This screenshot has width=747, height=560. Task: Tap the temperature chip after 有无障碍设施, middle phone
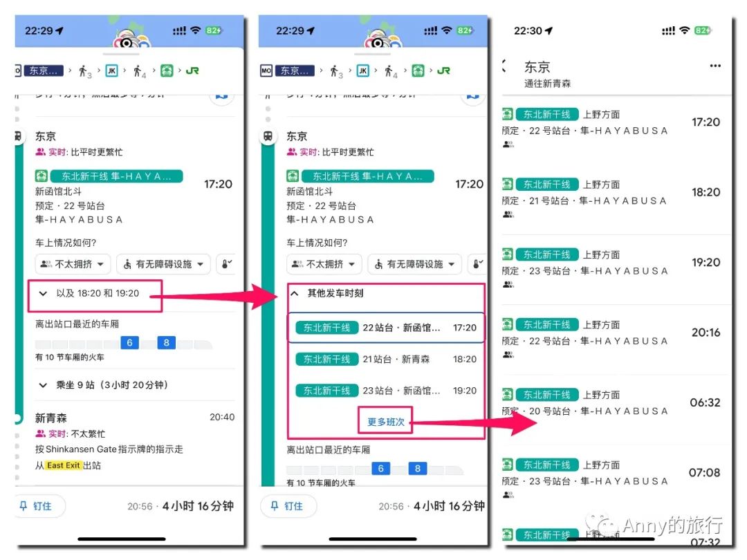click(477, 264)
